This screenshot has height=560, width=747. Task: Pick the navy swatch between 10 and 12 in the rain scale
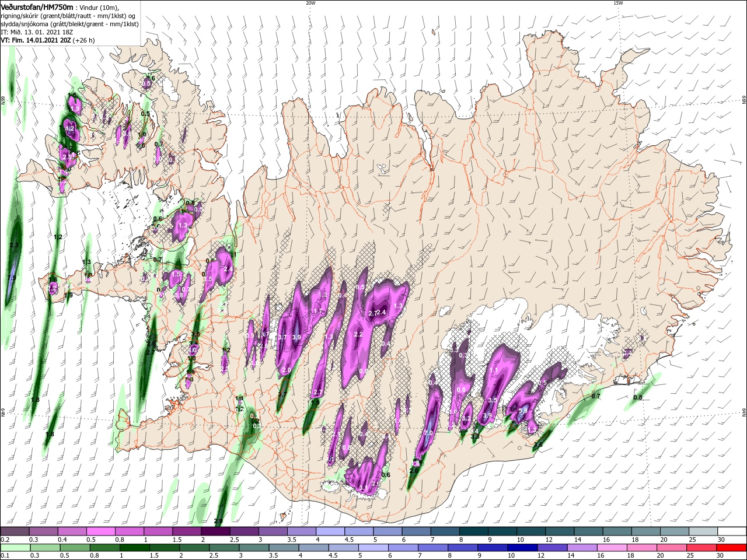[x=522, y=548]
